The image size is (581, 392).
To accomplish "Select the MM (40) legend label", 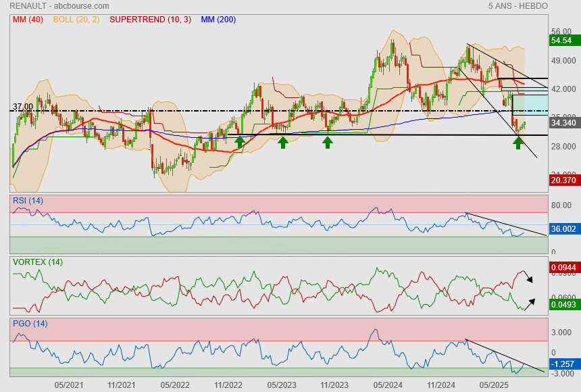I will tap(26, 20).
